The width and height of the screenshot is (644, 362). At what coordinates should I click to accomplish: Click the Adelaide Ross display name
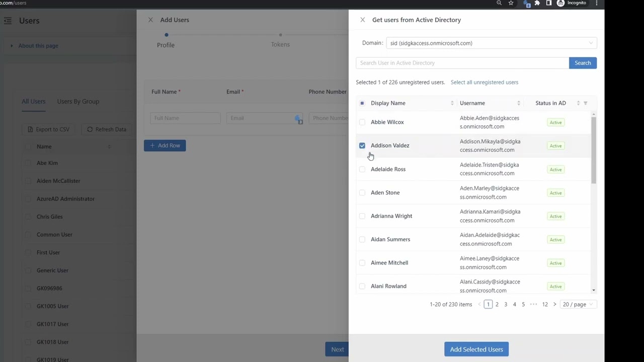388,169
